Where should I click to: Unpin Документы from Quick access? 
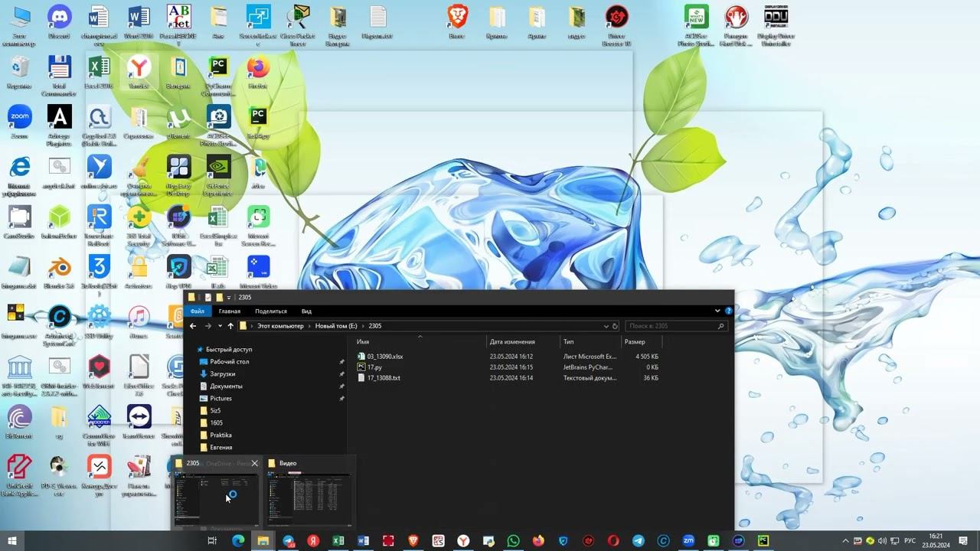[341, 386]
